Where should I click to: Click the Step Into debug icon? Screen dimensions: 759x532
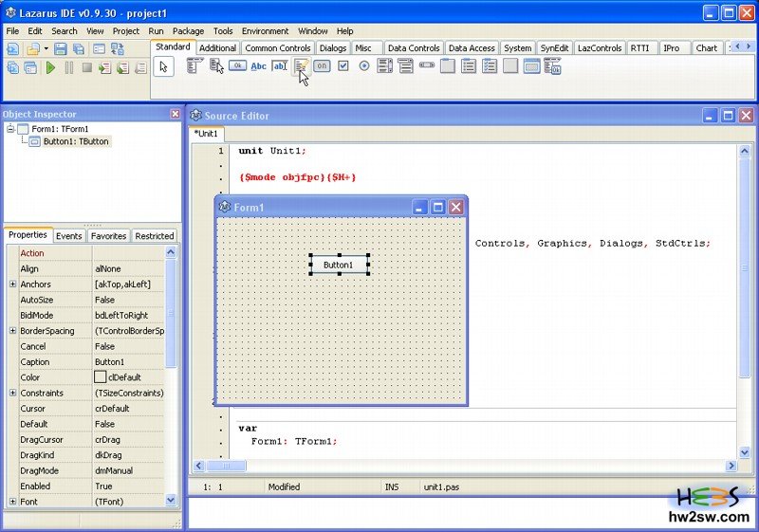tap(104, 67)
